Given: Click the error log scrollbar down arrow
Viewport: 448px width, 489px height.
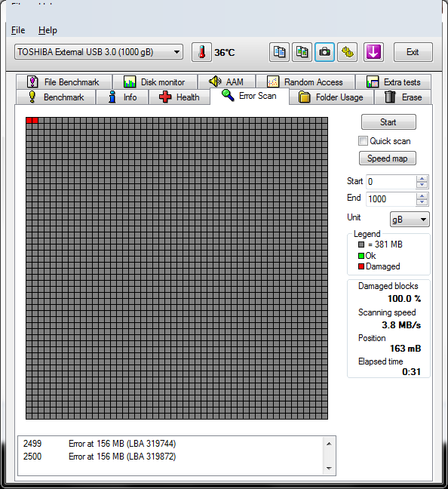Looking at the screenshot, I should pos(329,468).
